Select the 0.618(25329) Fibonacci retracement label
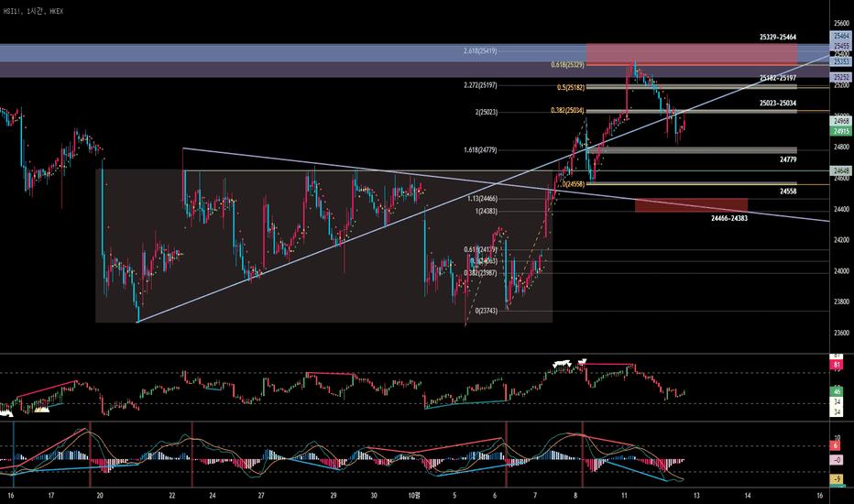854x504 pixels. (x=567, y=64)
